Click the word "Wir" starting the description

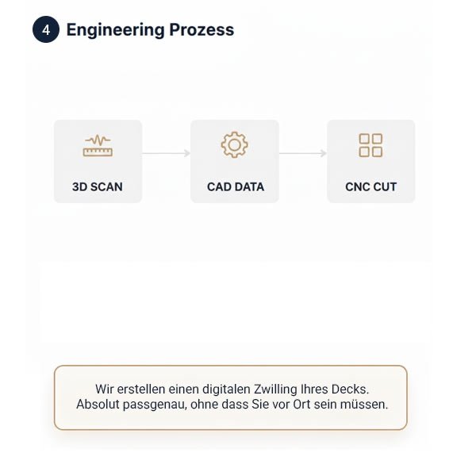tap(105, 390)
